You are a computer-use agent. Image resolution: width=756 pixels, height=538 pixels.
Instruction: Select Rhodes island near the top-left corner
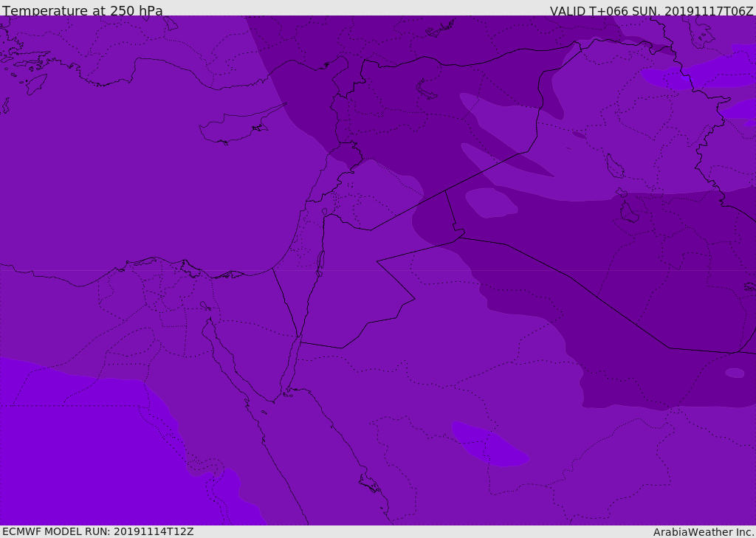pyautogui.click(x=36, y=83)
